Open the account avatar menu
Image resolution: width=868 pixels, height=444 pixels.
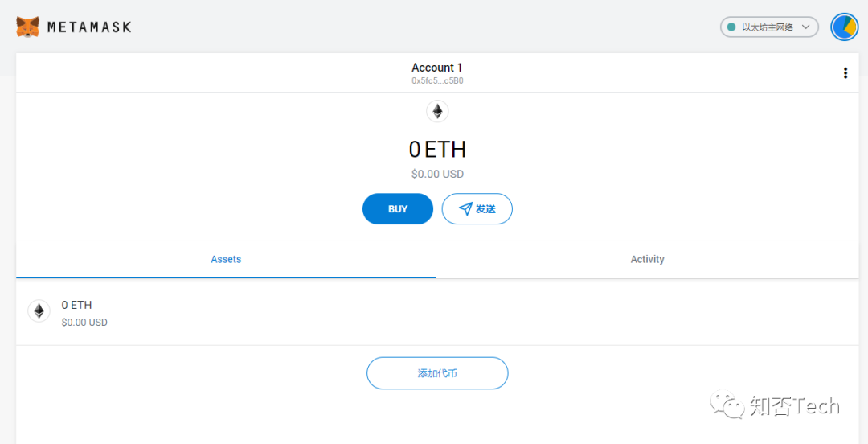coord(844,27)
